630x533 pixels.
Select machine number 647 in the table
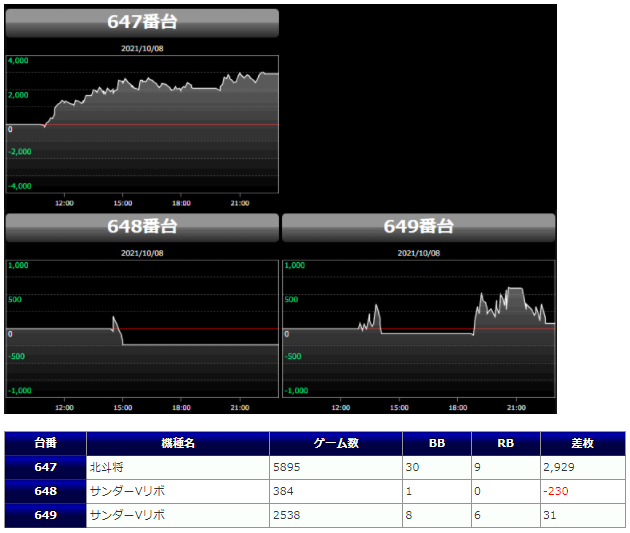coord(45,467)
